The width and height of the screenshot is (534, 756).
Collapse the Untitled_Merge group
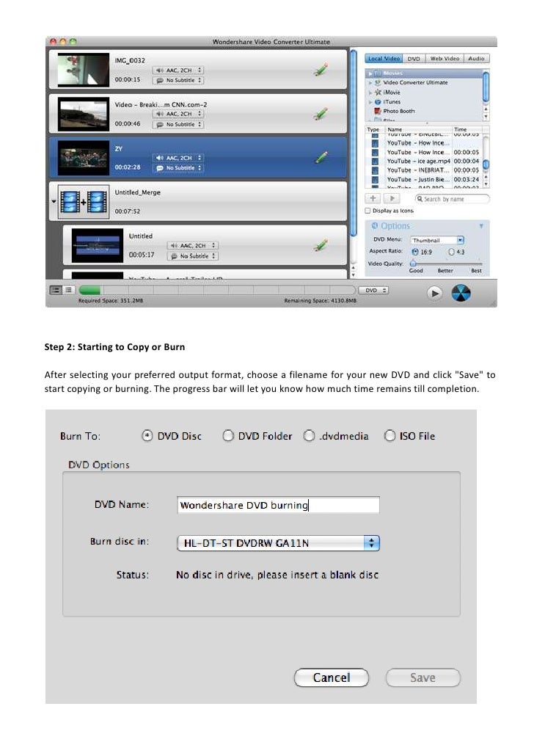(54, 202)
